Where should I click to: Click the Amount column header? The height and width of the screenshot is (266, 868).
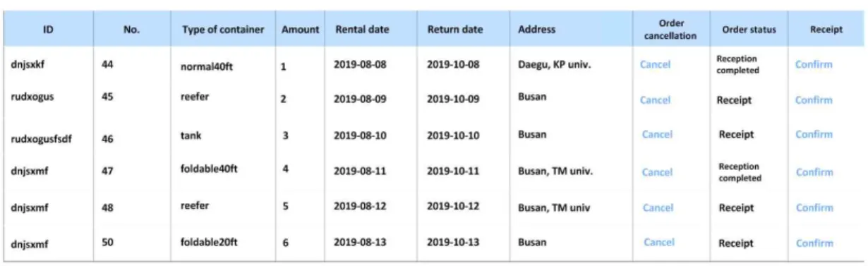(300, 30)
